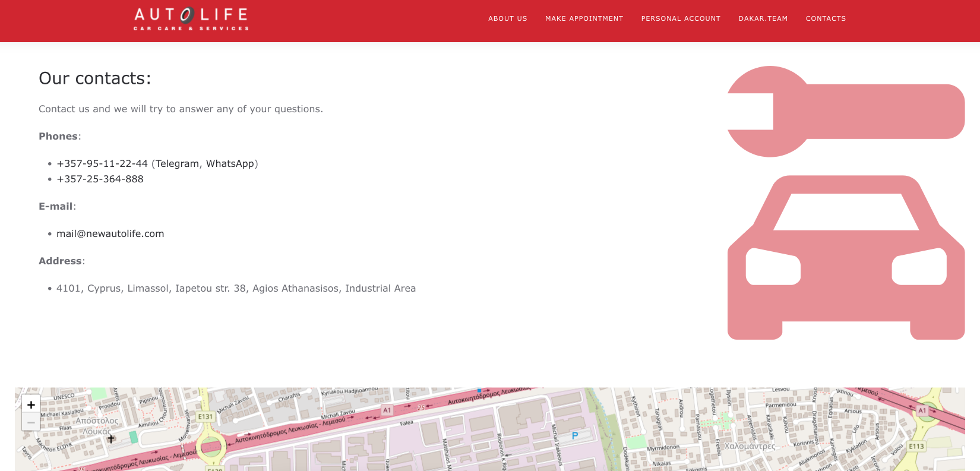The image size is (980, 471).
Task: Open the WhatsApp contact link
Action: [x=230, y=163]
